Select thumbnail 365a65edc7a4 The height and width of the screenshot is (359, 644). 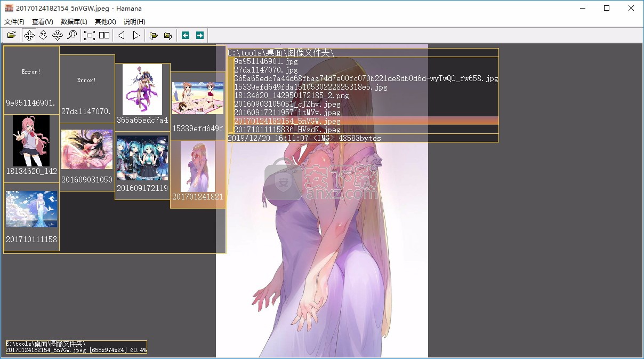pyautogui.click(x=142, y=97)
